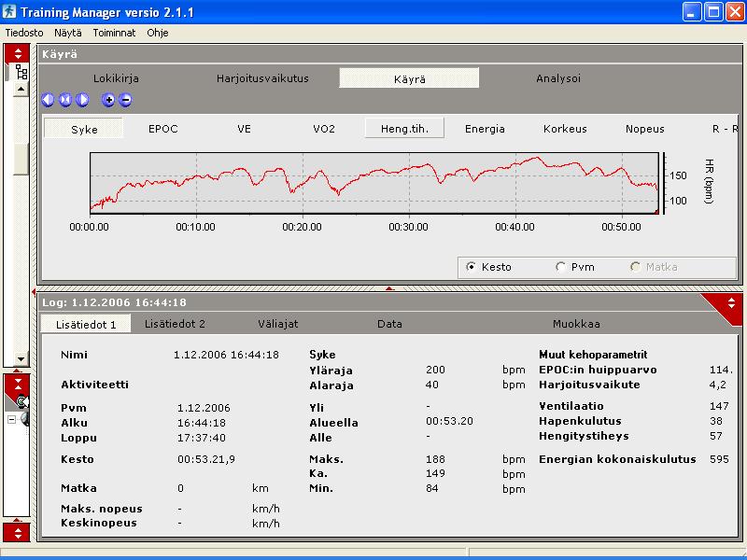The image size is (747, 560).
Task: Click the Ventilaatio value 147
Action: 719,406
